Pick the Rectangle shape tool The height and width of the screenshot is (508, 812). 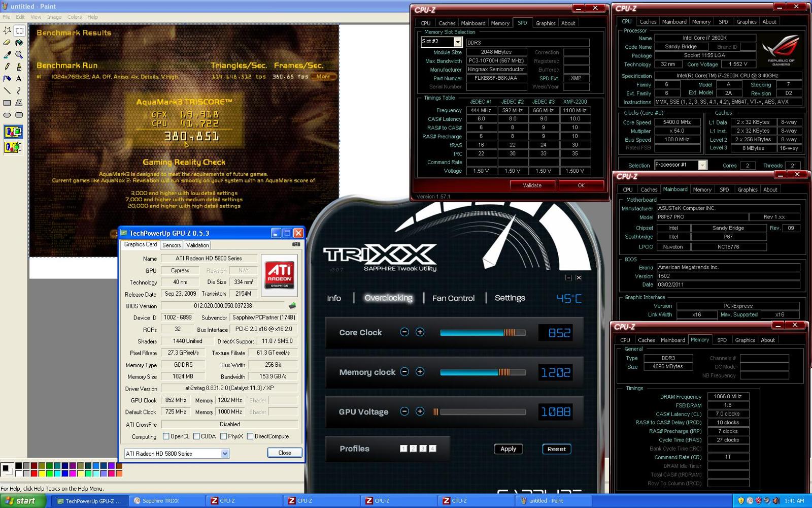(x=7, y=103)
